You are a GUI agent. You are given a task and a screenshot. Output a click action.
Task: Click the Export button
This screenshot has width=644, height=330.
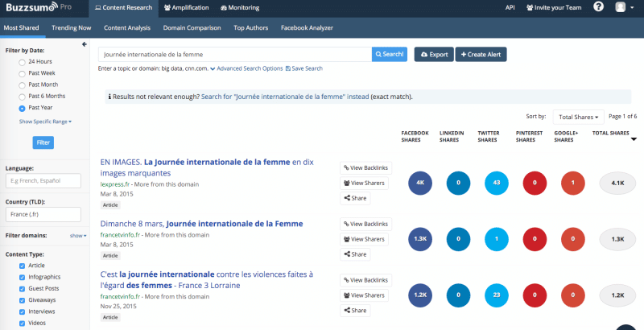point(434,55)
